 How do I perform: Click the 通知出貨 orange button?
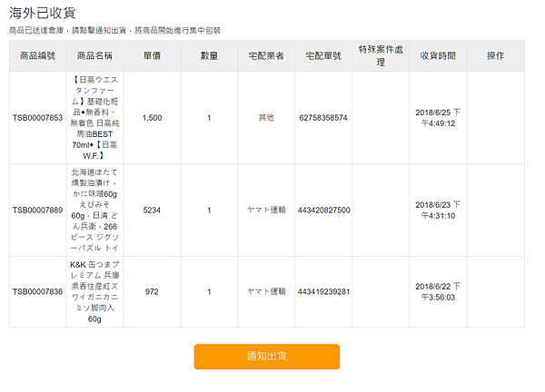(x=266, y=357)
